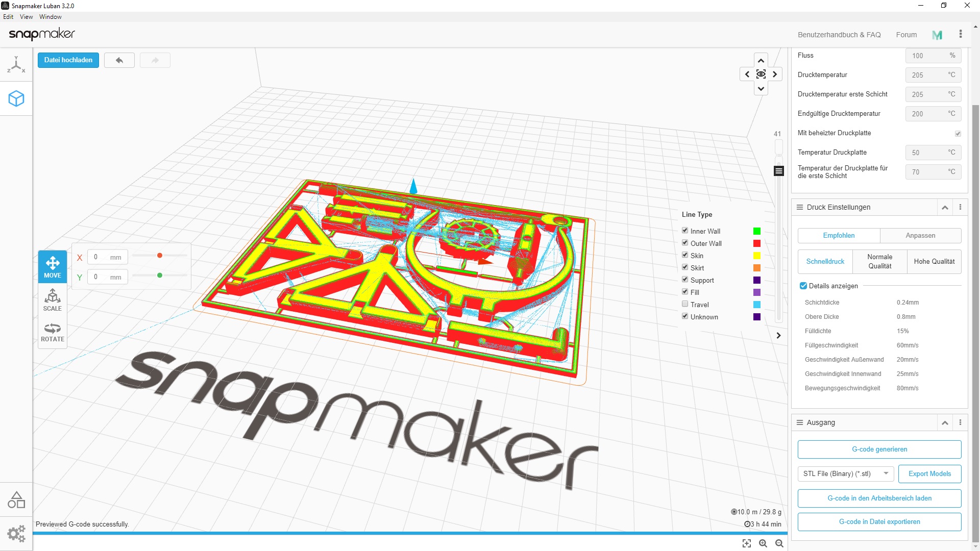This screenshot has width=980, height=551.
Task: Switch to the Anpassen tab
Action: (920, 236)
